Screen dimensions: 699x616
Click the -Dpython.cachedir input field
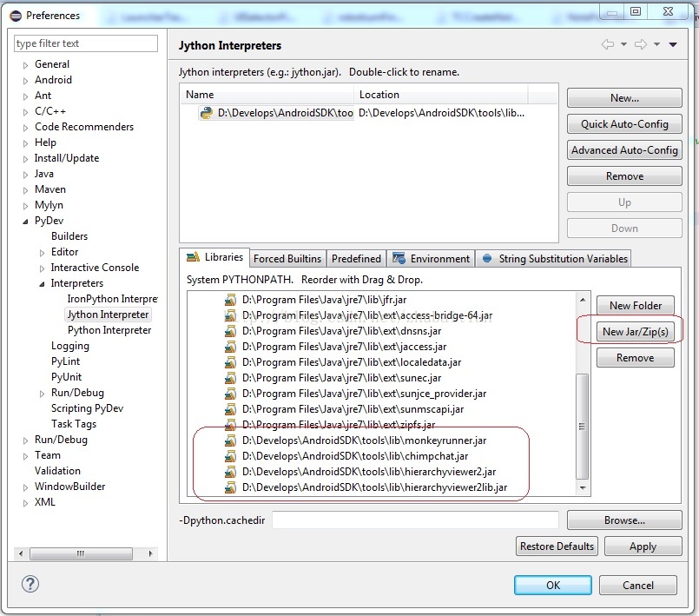(415, 520)
